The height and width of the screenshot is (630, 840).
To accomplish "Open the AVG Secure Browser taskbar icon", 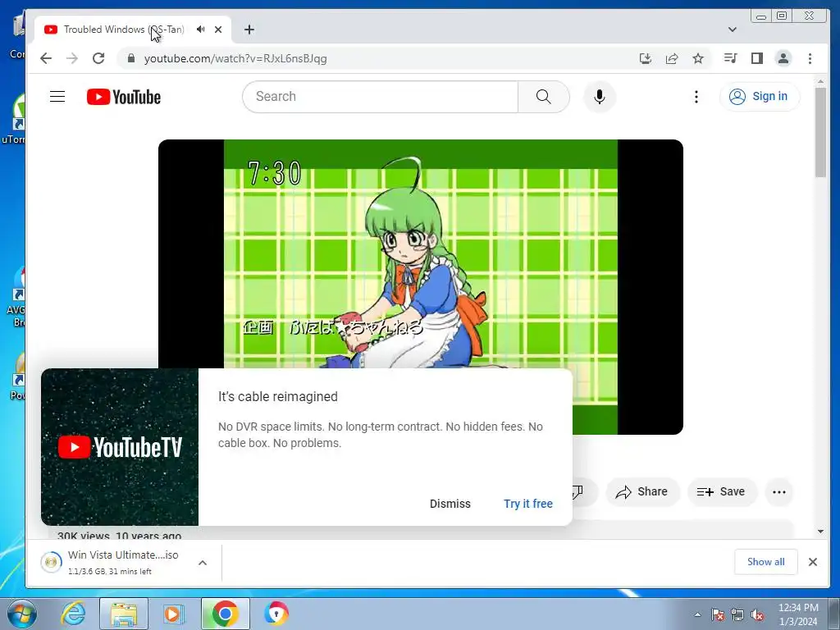I will (x=276, y=614).
